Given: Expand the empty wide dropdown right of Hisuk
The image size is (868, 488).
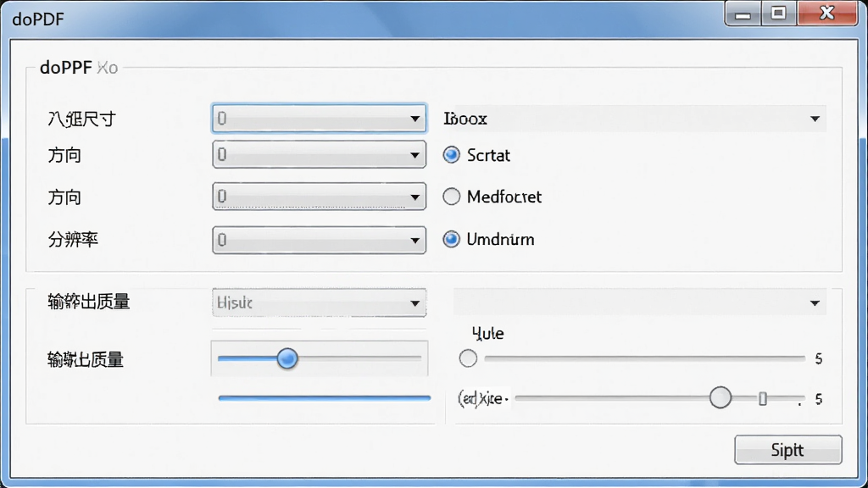Looking at the screenshot, I should (x=640, y=302).
